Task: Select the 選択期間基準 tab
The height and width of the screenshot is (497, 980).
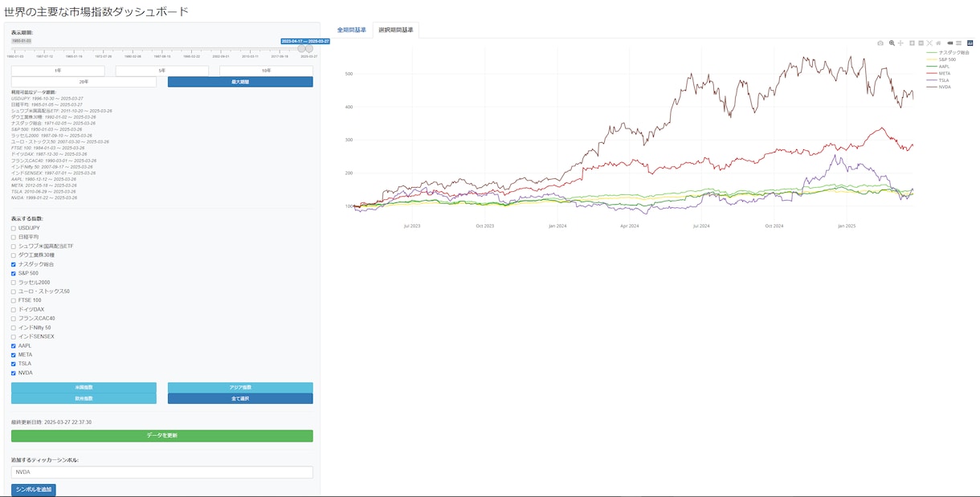Action: pyautogui.click(x=395, y=30)
